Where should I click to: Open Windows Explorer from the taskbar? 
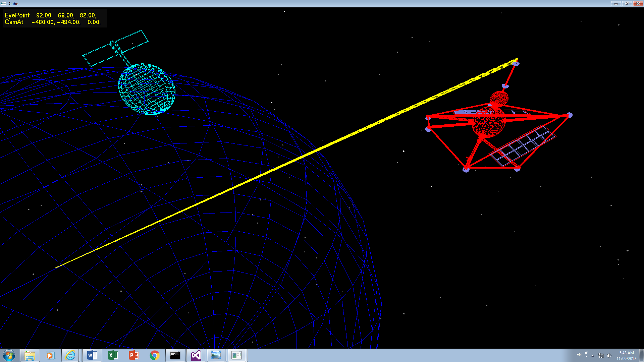click(30, 355)
